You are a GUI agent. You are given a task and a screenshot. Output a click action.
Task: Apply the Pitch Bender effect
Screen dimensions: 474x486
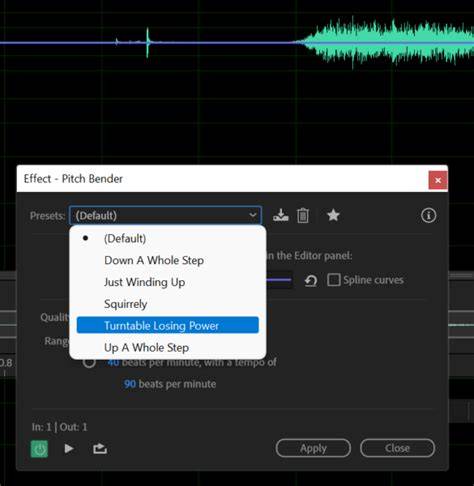[313, 448]
